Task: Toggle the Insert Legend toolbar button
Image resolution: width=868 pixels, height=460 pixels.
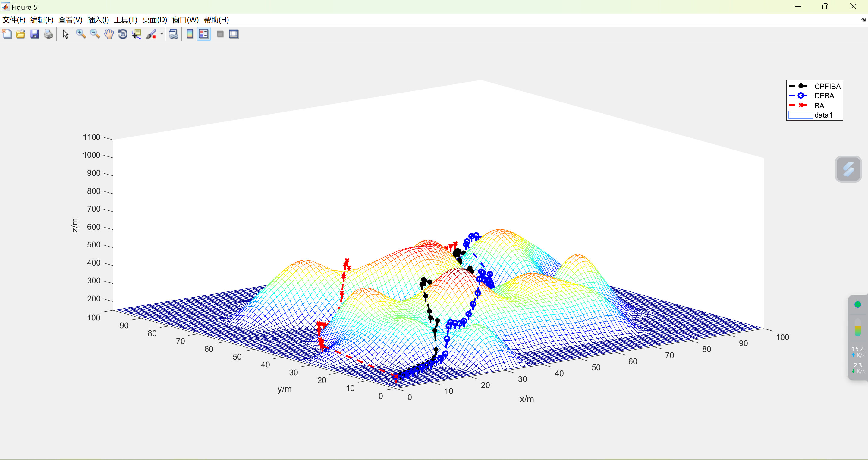Action: click(204, 34)
